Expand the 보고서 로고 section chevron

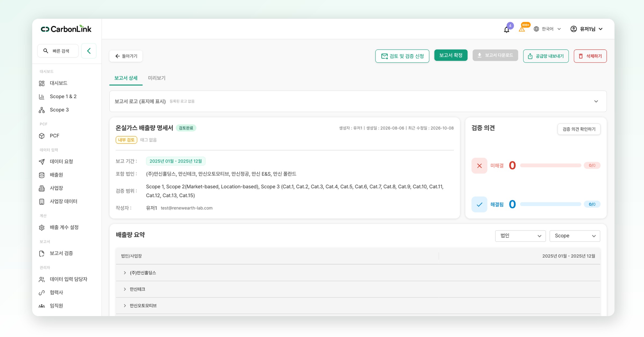[596, 101]
